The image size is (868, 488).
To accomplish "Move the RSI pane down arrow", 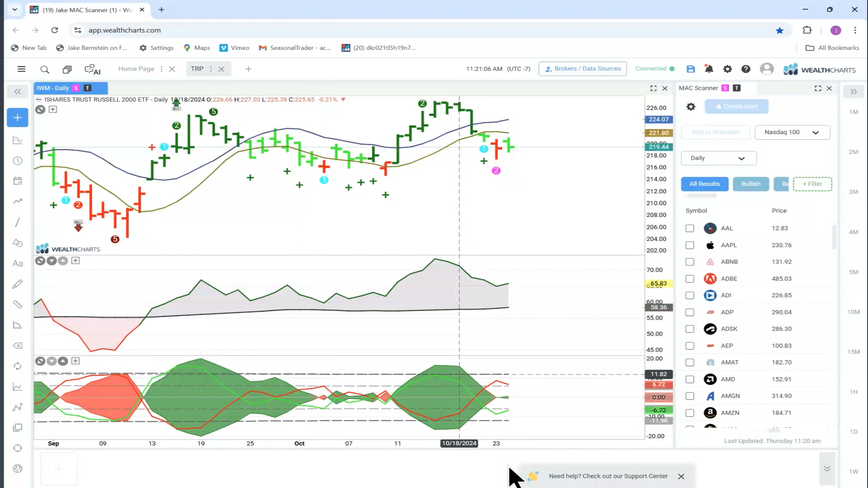I will 52,261.
